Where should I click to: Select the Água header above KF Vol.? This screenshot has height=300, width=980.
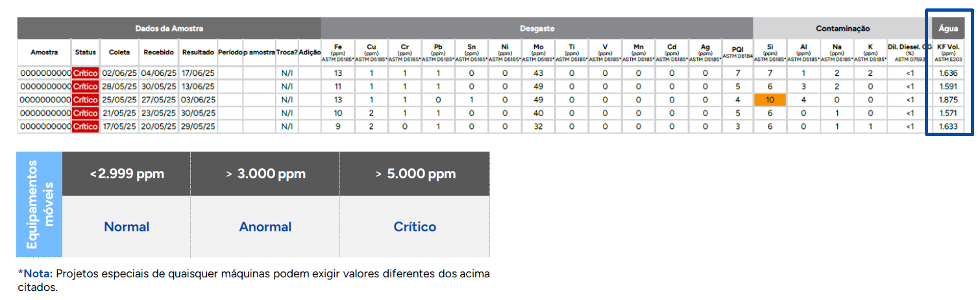point(948,29)
